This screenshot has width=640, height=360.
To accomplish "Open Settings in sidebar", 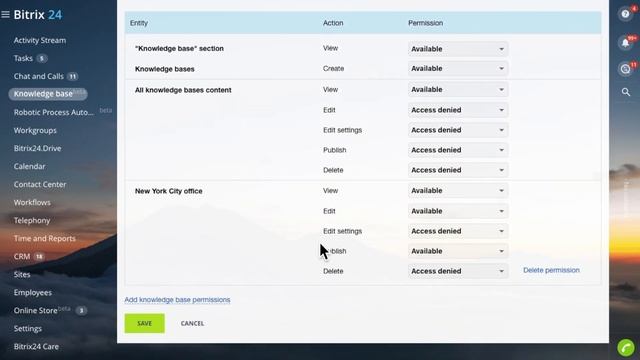I will (28, 329).
